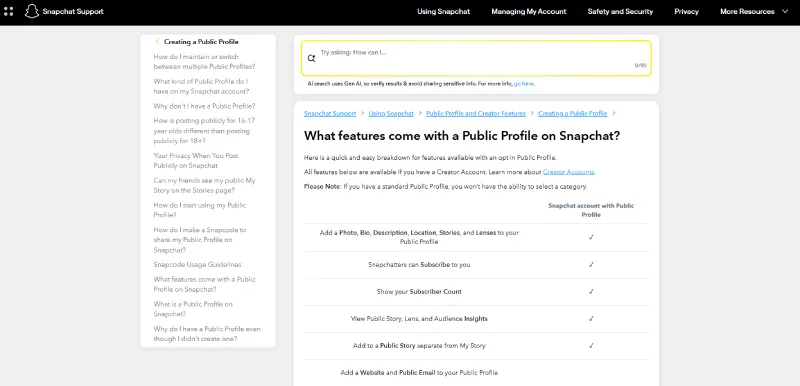
Task: Click the checkmark in the Audience Insights row
Action: click(591, 319)
